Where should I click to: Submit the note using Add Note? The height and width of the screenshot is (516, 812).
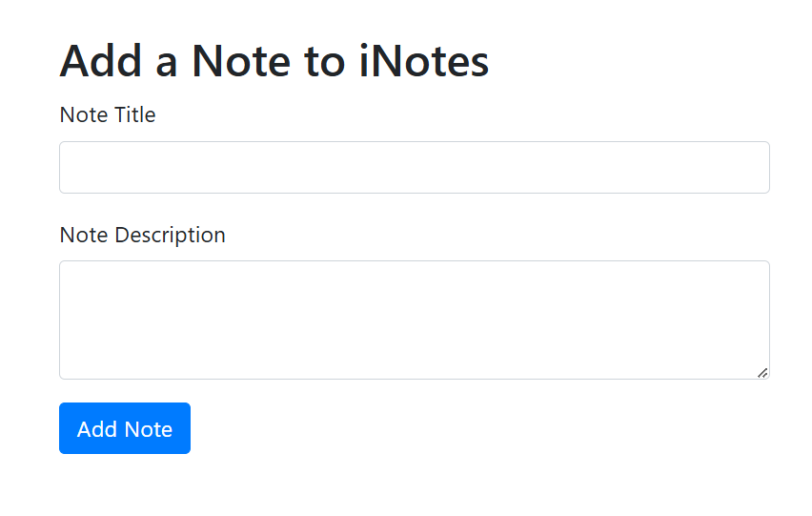[x=125, y=428]
